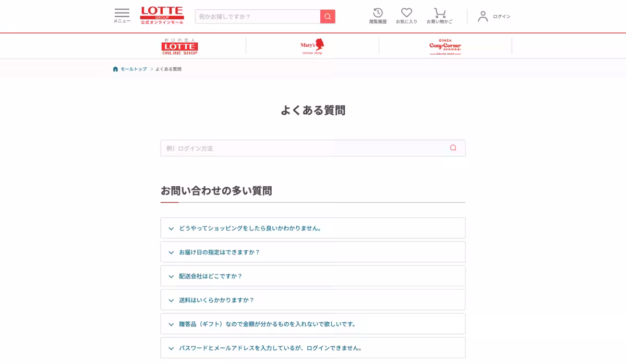Expand お届け日の指定はできますか question
The image size is (626, 364).
[313, 252]
